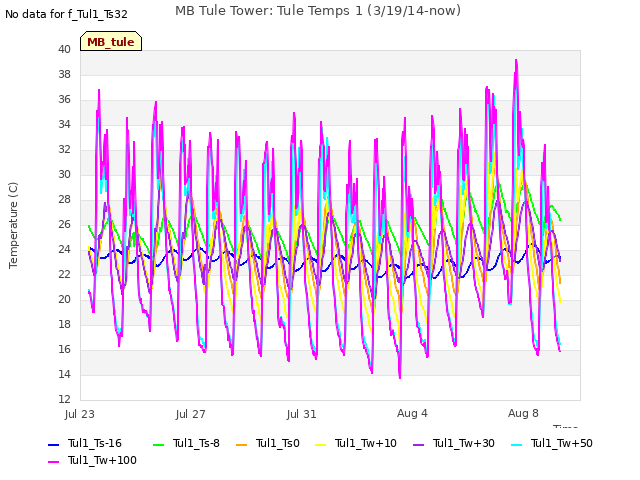Click the 26 y-axis tick label
The image size is (640, 480).
[64, 224]
